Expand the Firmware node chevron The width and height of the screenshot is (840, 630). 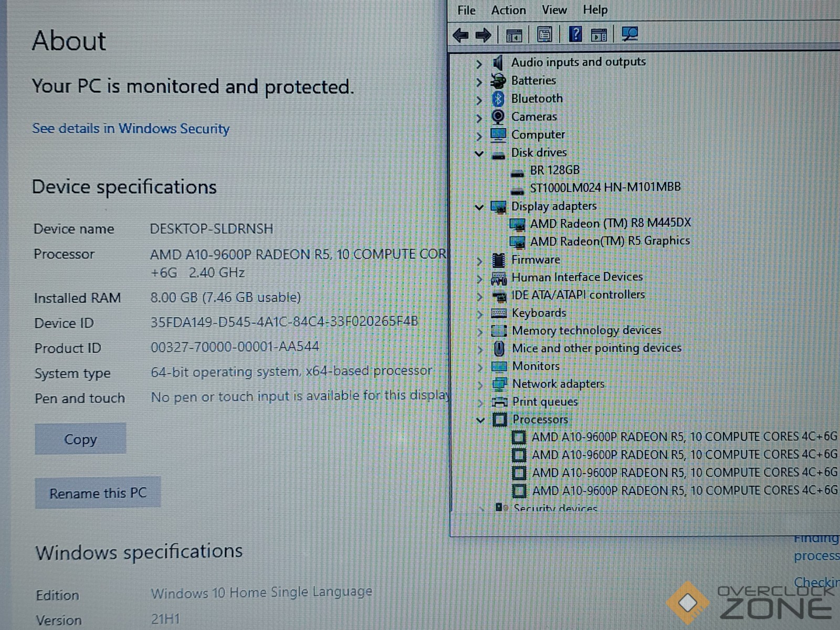coord(479,261)
